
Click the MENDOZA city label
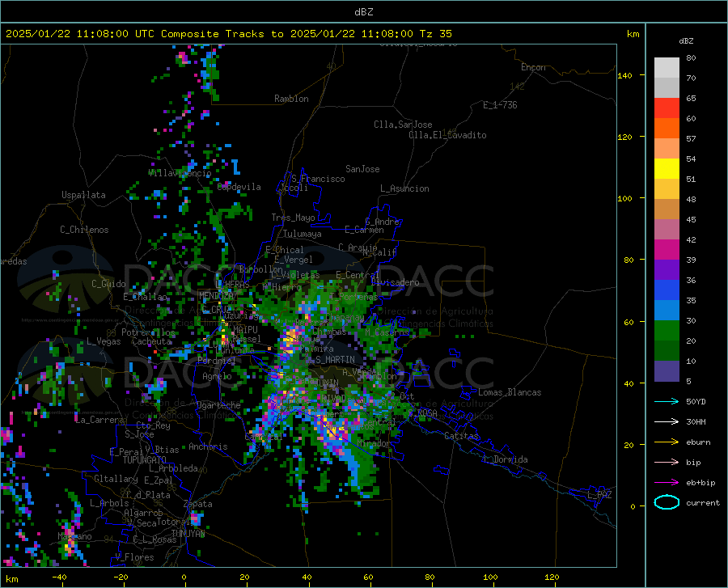coord(216,295)
